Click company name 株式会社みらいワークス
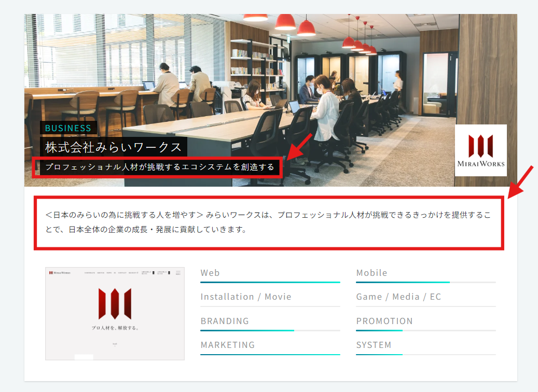 114,147
